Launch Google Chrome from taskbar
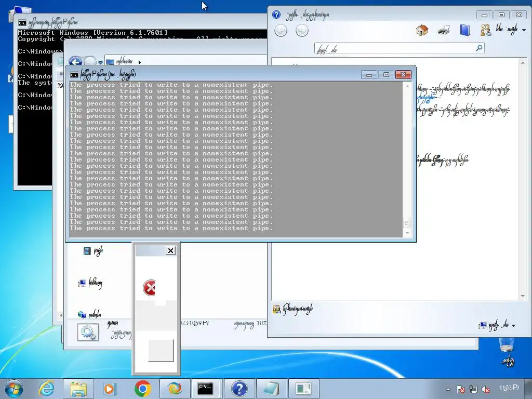The image size is (532, 399). click(x=142, y=389)
